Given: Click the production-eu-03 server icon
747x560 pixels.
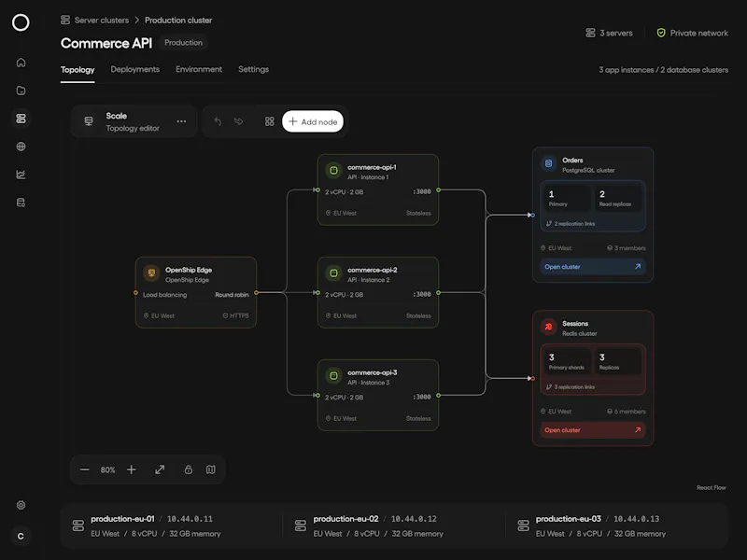Looking at the screenshot, I should click(523, 525).
